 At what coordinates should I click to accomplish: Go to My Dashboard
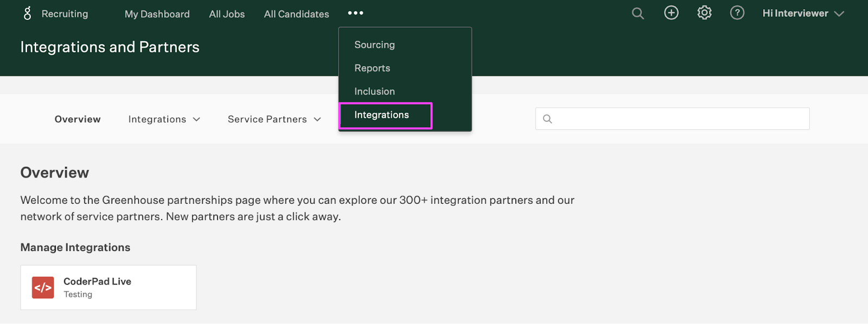(157, 14)
